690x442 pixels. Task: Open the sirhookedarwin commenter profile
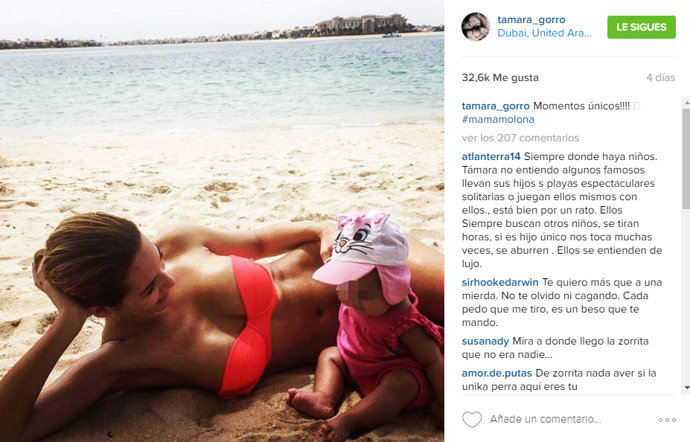coord(500,282)
